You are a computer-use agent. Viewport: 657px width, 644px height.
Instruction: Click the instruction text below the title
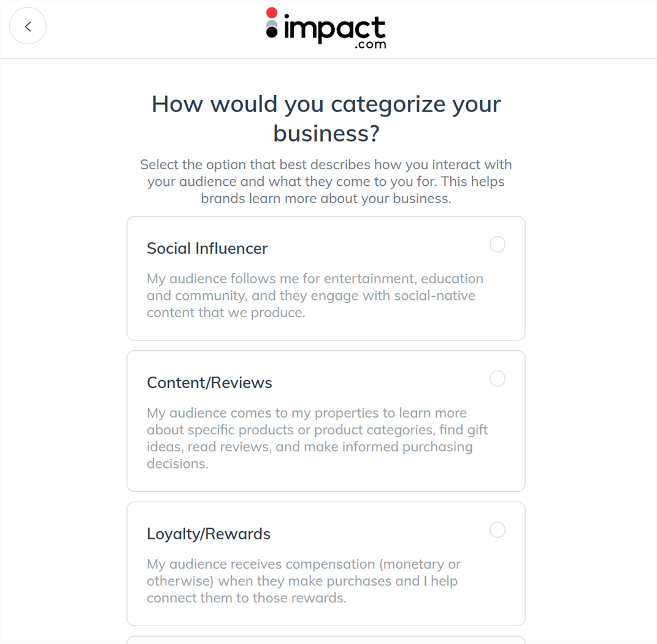(x=326, y=182)
